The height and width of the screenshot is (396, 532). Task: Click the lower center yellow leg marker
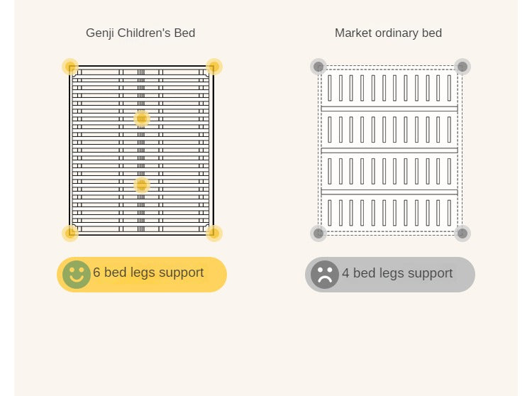[142, 185]
